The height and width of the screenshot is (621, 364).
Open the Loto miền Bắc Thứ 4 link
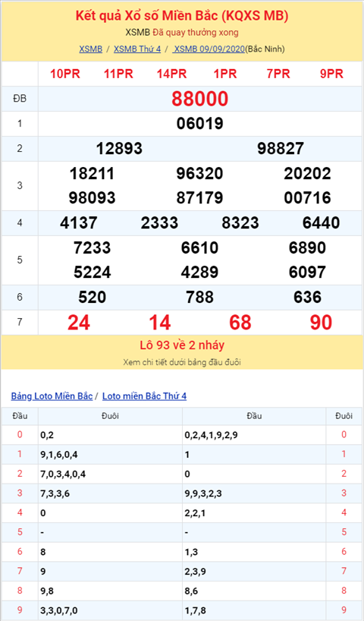[x=144, y=396]
